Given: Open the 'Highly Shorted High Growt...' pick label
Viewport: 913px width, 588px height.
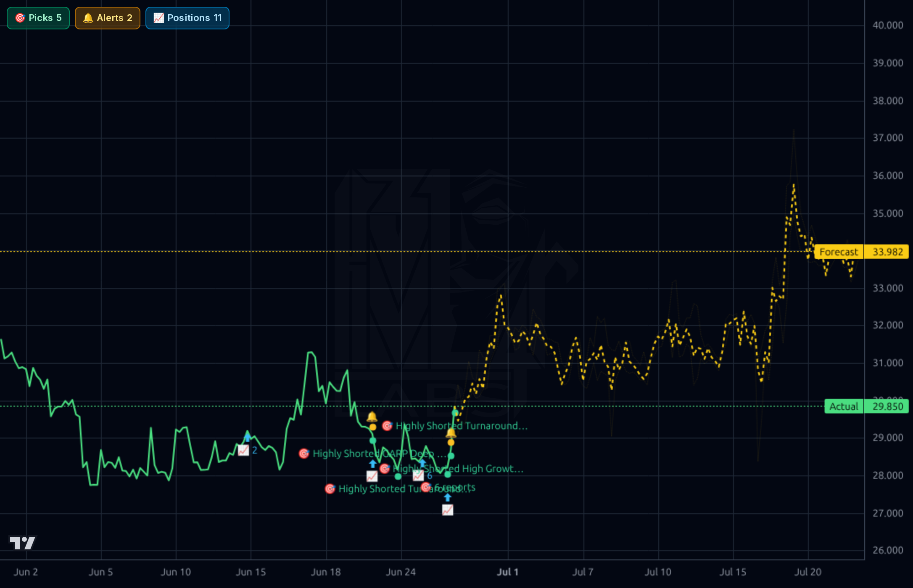Looking at the screenshot, I should (459, 469).
